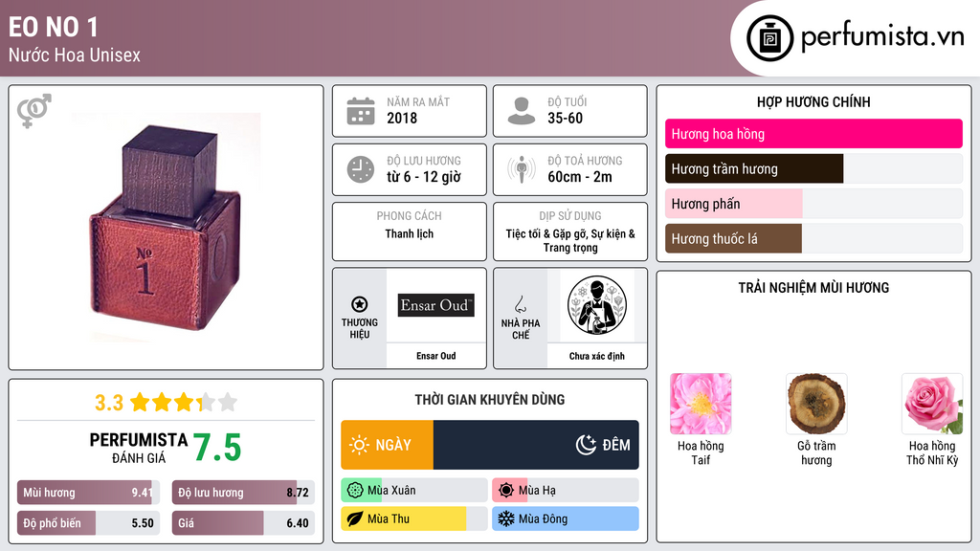Click the flower icon for Mùa Xuân

point(354,491)
